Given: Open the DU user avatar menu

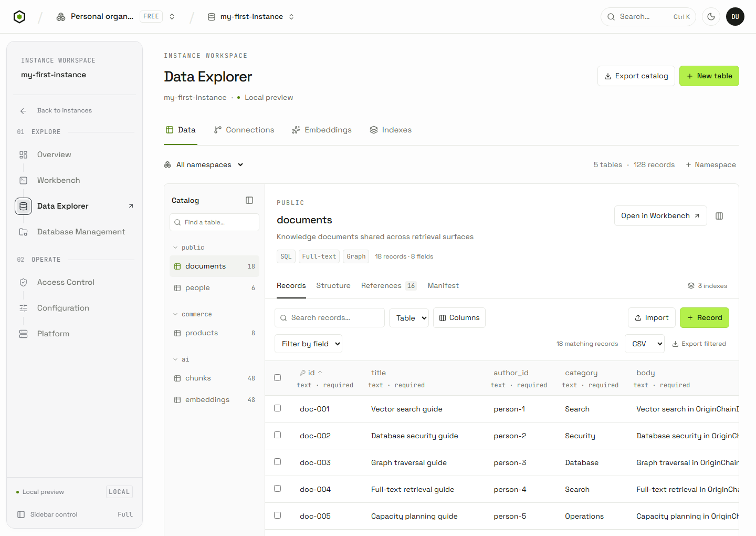Looking at the screenshot, I should point(735,17).
